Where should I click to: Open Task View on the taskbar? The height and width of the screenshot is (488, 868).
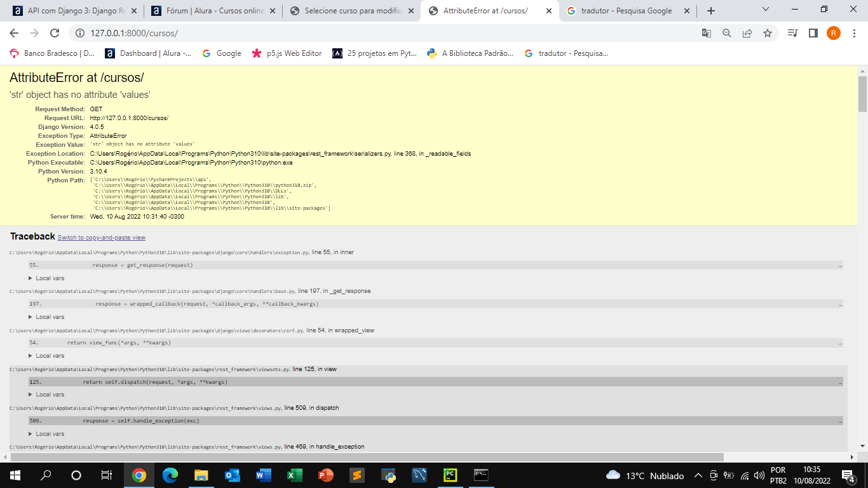pyautogui.click(x=107, y=475)
